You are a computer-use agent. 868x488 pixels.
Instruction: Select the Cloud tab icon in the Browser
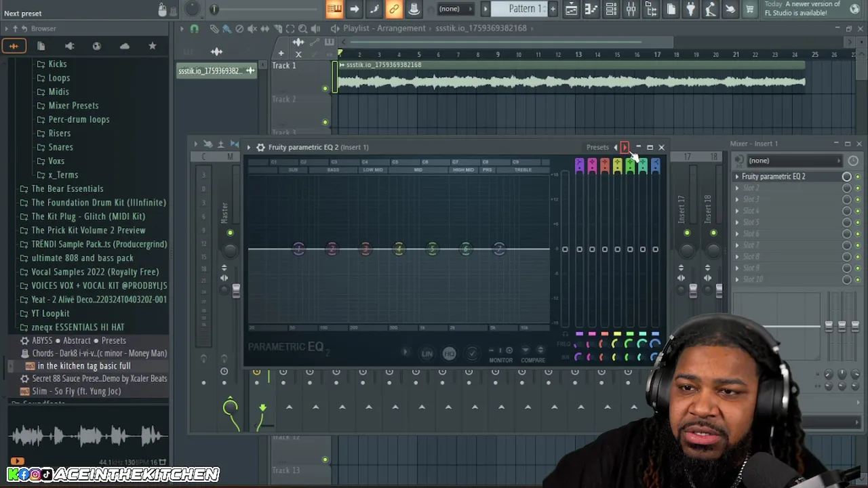(x=125, y=46)
